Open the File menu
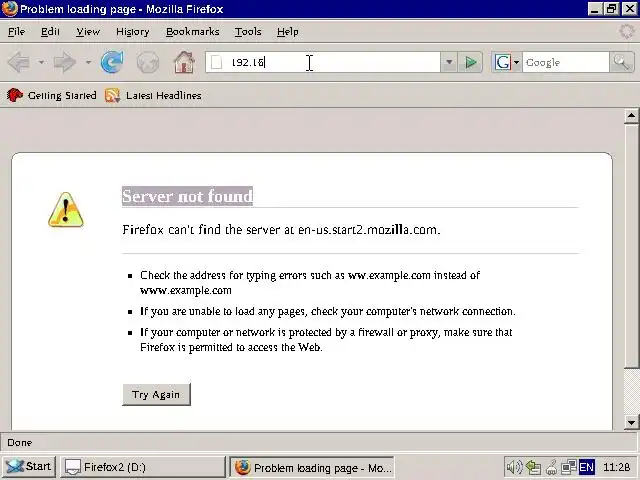 coord(16,31)
